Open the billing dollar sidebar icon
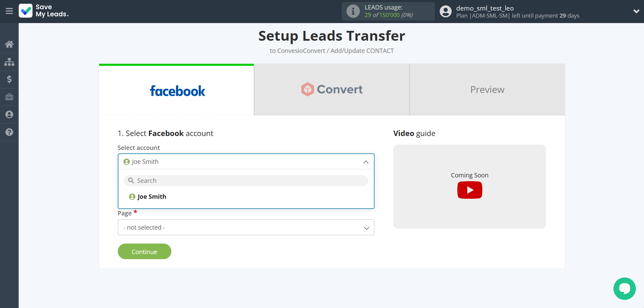This screenshot has height=308, width=644. (x=9, y=79)
